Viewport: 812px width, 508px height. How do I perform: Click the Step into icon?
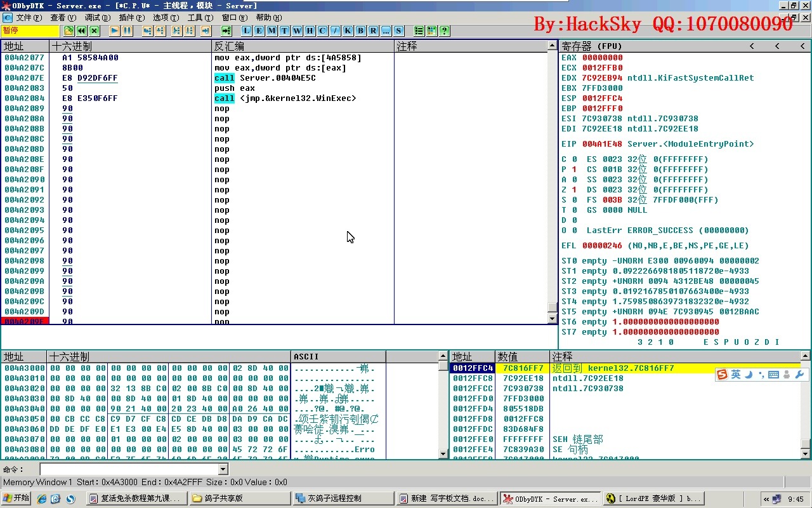[x=147, y=30]
